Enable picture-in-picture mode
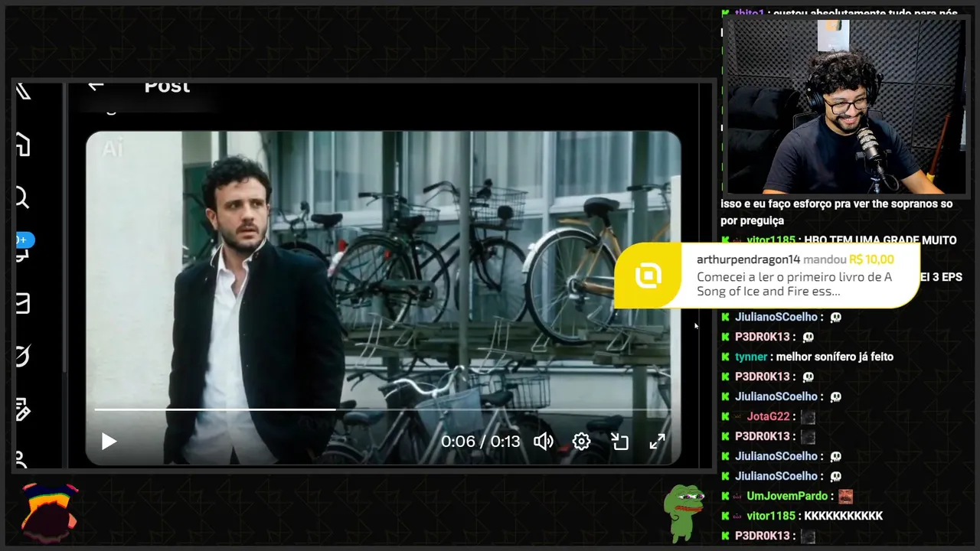This screenshot has width=980, height=551. [619, 442]
